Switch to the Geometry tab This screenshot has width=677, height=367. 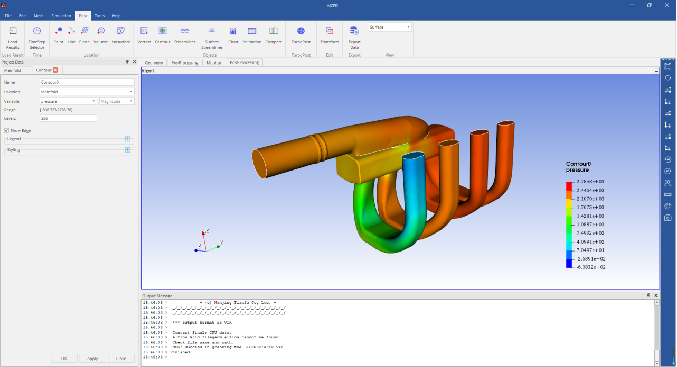click(154, 63)
